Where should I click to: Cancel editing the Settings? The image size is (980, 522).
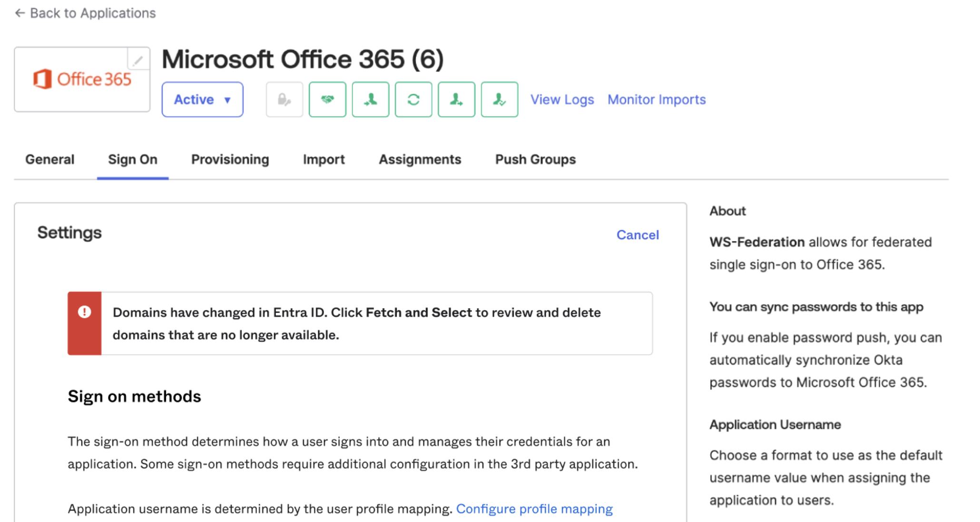(637, 235)
